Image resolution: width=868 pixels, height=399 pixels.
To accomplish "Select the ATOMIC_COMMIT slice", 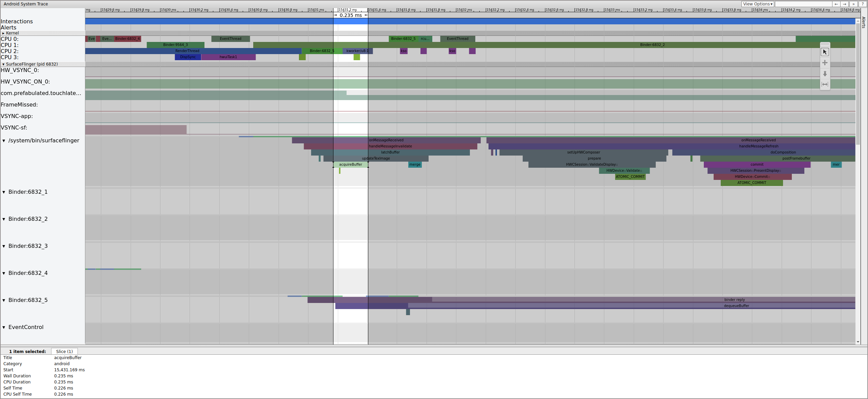I will click(x=630, y=177).
